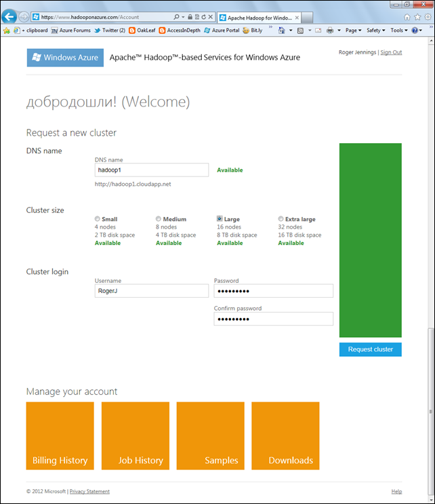Open the Billing History tile
The width and height of the screenshot is (435, 504).
(60, 435)
